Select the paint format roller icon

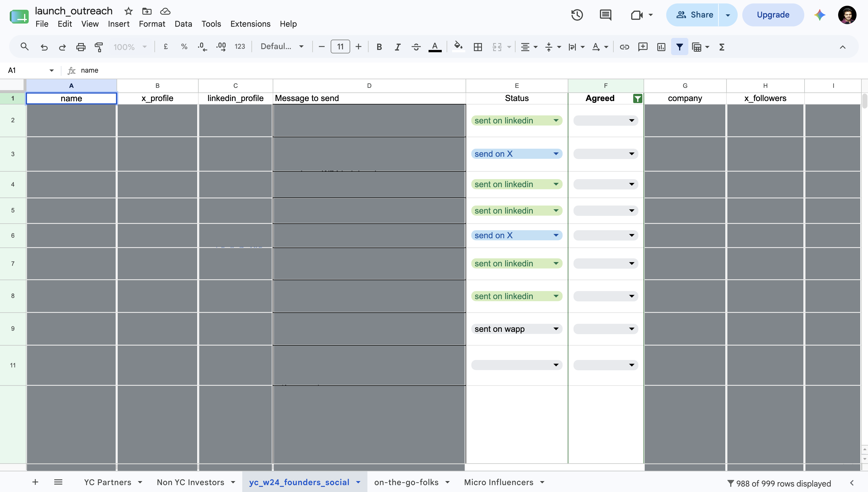(x=99, y=47)
